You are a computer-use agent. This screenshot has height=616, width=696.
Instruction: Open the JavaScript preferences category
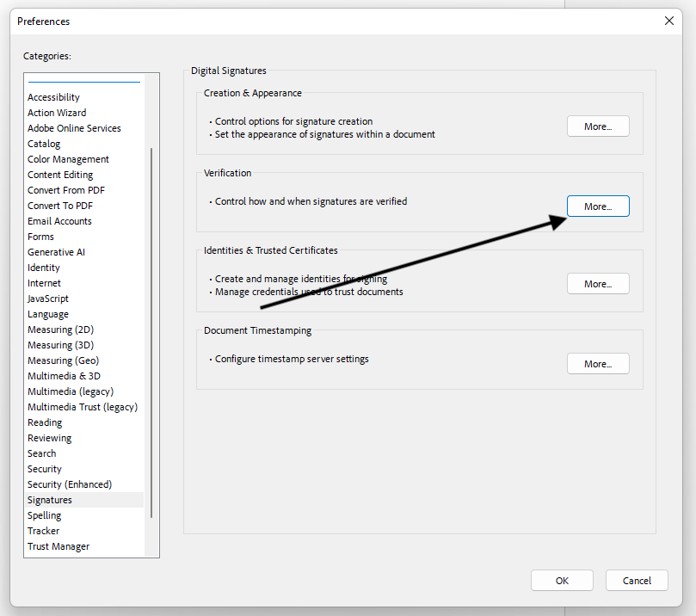pyautogui.click(x=48, y=299)
